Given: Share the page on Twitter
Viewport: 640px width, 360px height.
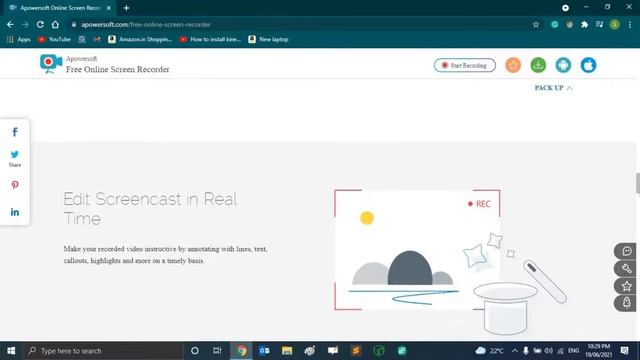Looking at the screenshot, I should [15, 155].
